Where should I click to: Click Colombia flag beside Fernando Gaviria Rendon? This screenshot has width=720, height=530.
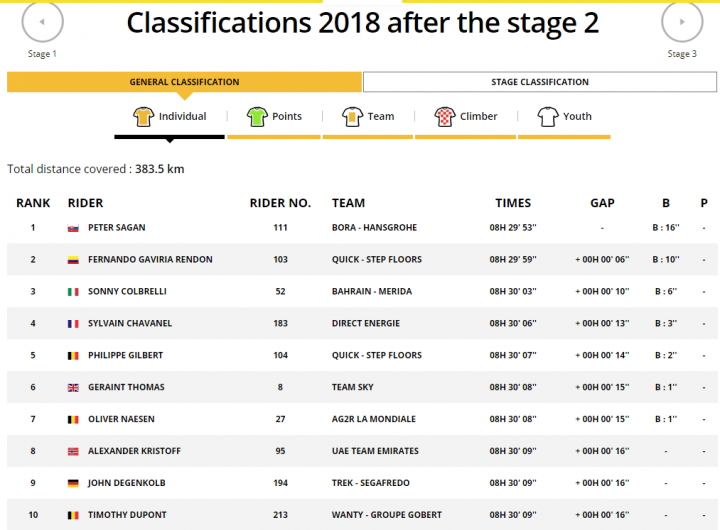point(73,260)
